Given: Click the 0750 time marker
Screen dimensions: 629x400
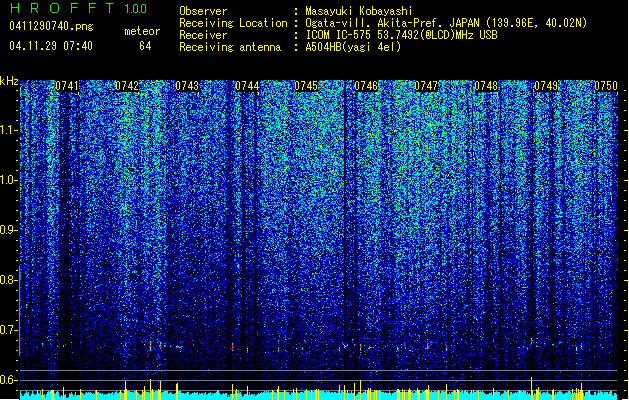Looking at the screenshot, I should (606, 86).
